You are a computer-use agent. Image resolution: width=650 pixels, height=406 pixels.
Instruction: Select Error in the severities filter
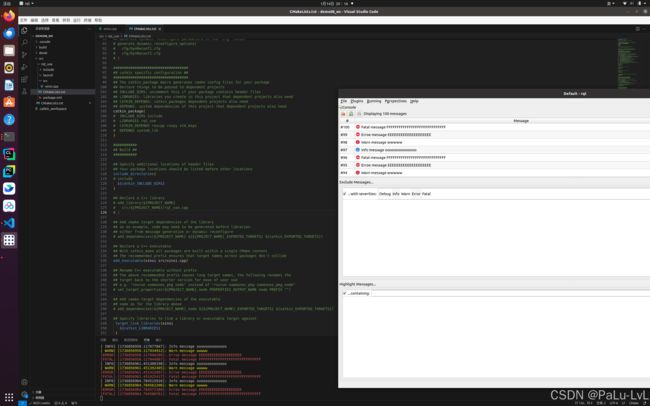416,194
